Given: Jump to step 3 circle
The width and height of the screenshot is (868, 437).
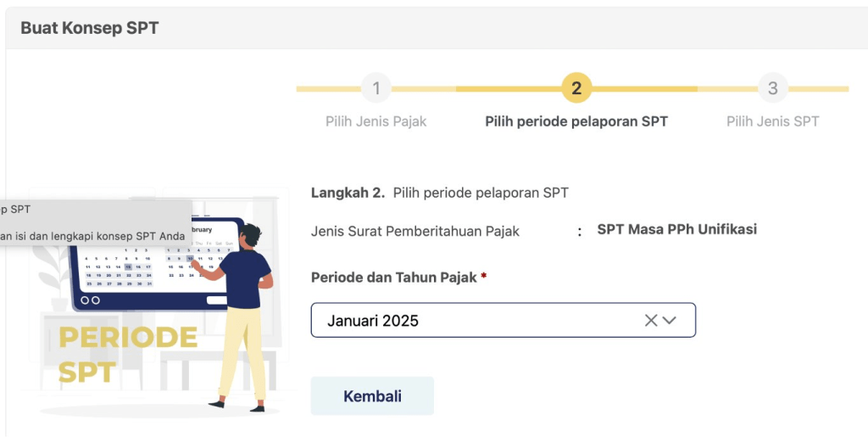Looking at the screenshot, I should click(773, 88).
